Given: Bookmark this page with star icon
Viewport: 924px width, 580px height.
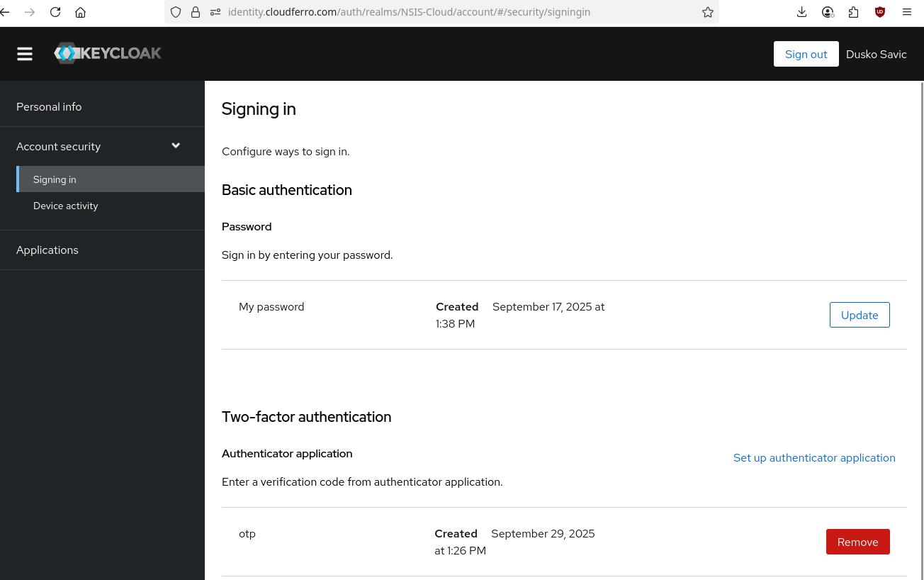Looking at the screenshot, I should (x=707, y=12).
